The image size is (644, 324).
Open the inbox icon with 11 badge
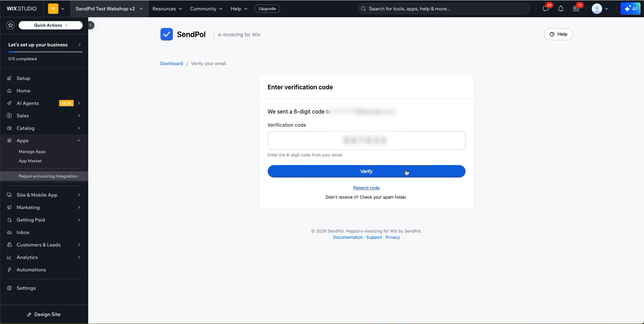pyautogui.click(x=577, y=9)
